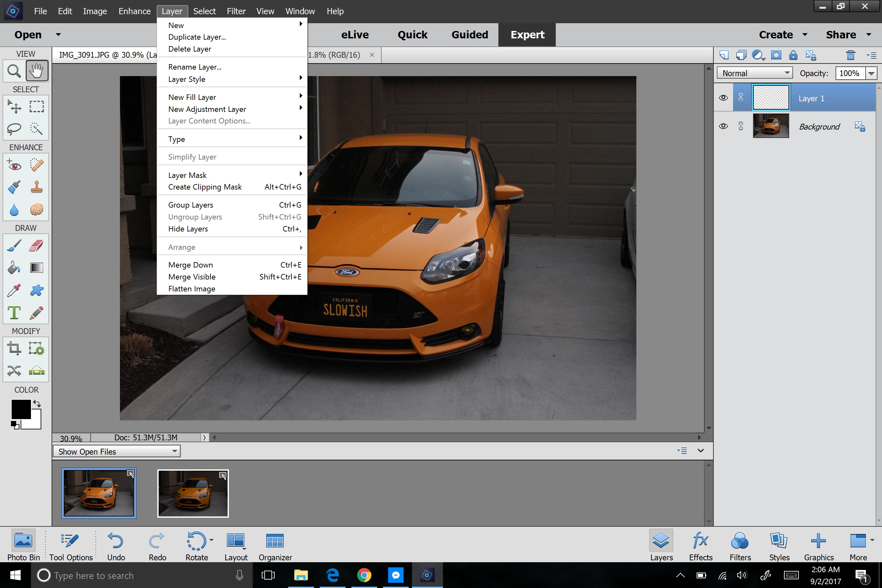Open the Show Open Files dropdown

[x=117, y=452]
